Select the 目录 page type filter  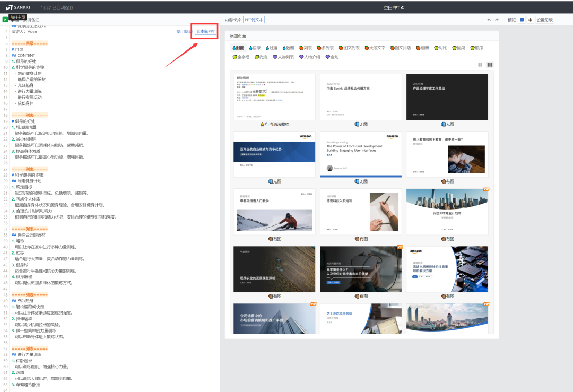(255, 48)
